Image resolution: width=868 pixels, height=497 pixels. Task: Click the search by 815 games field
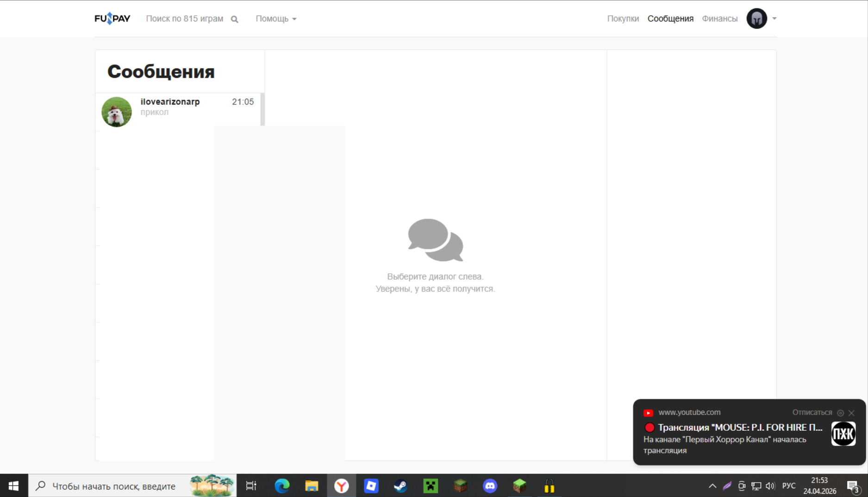184,19
